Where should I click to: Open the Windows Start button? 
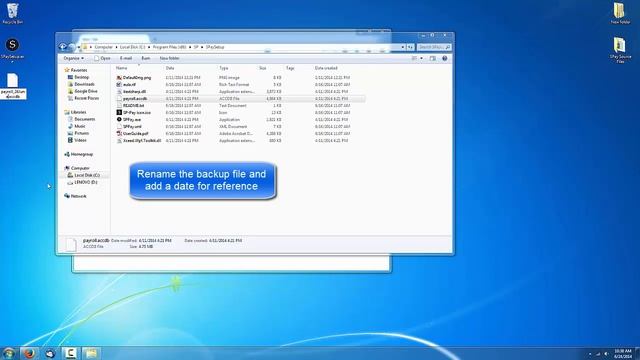point(9,353)
